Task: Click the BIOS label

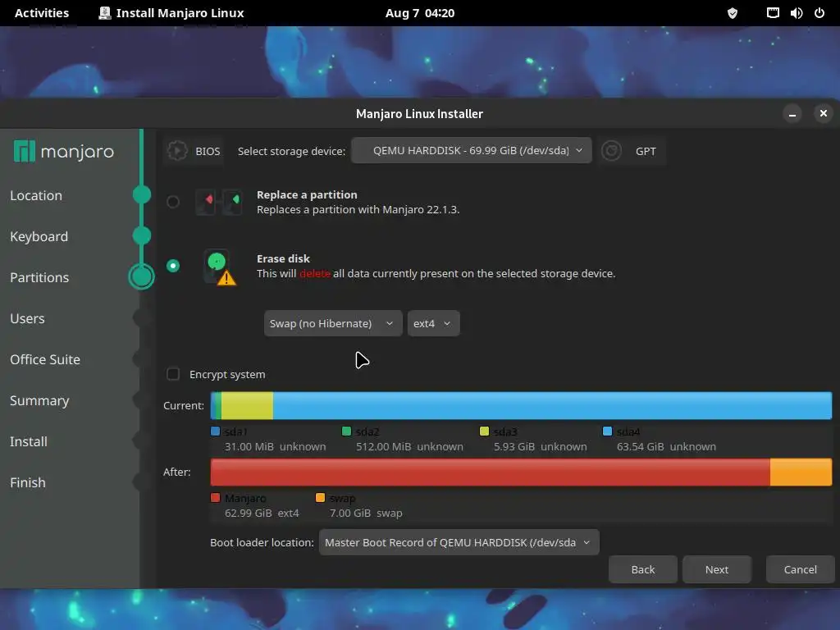Action: pyautogui.click(x=208, y=152)
